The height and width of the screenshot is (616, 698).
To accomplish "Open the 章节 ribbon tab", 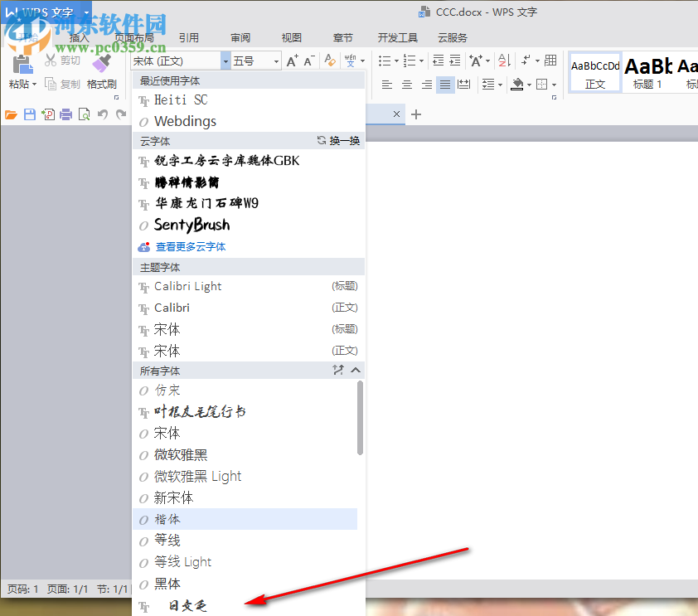I will (342, 38).
